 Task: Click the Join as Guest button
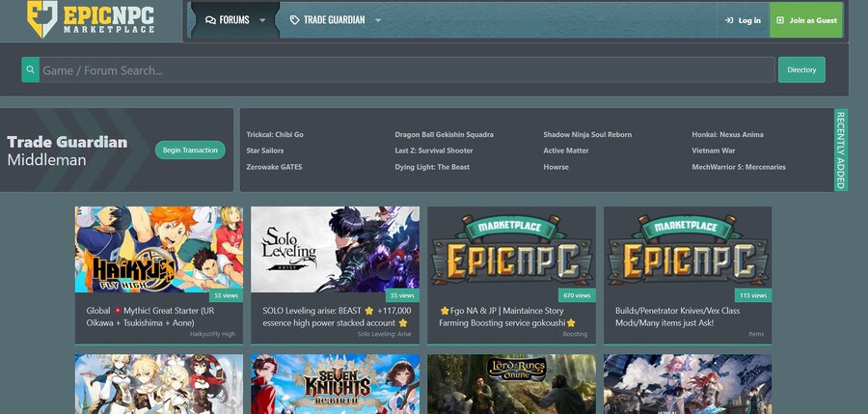click(806, 20)
